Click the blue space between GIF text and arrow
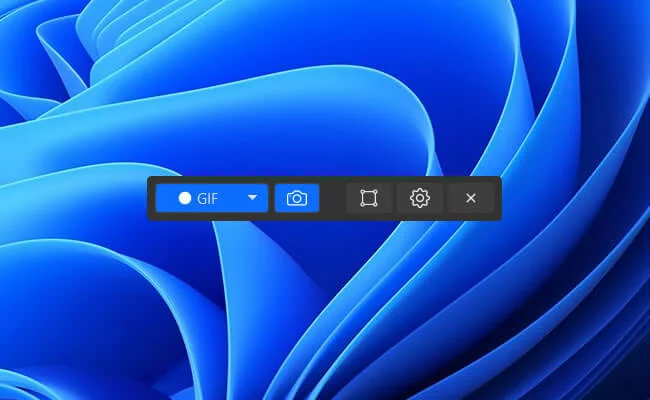This screenshot has width=650, height=400. click(232, 198)
